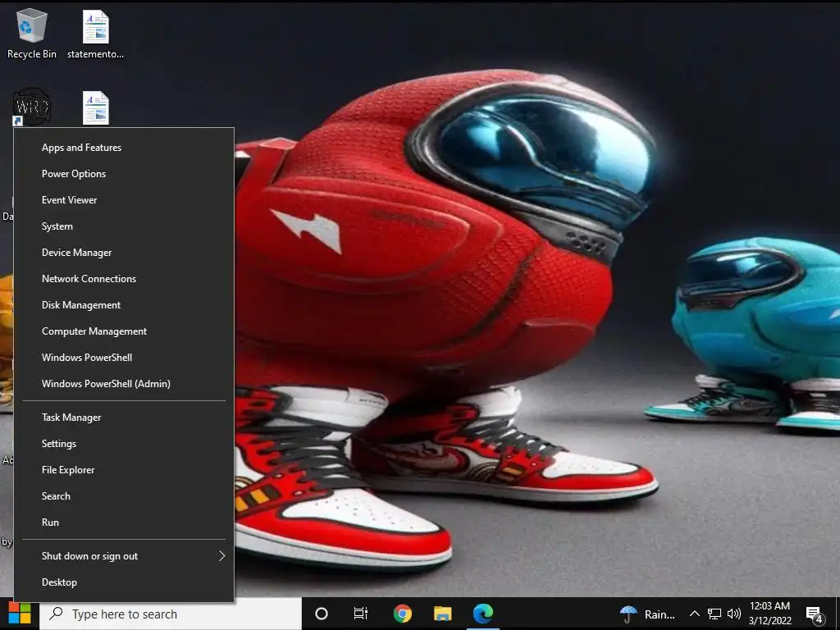Open Apps and Features
The width and height of the screenshot is (840, 630).
pyautogui.click(x=124, y=148)
